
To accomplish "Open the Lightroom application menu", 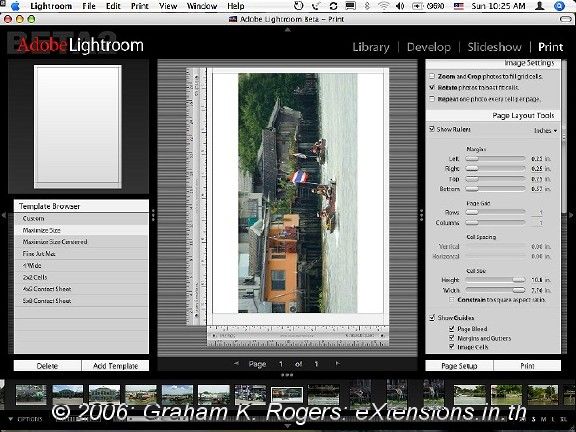I will (51, 6).
